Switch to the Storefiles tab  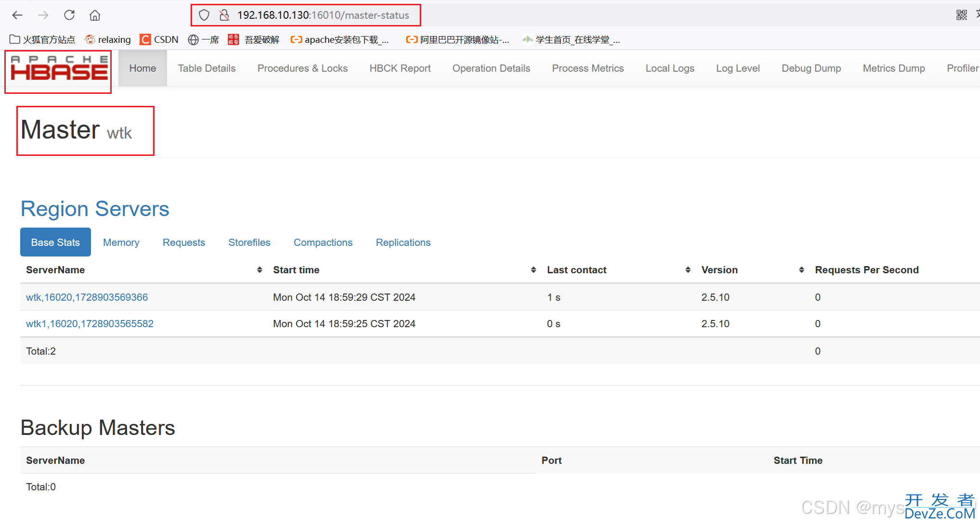[x=249, y=242]
